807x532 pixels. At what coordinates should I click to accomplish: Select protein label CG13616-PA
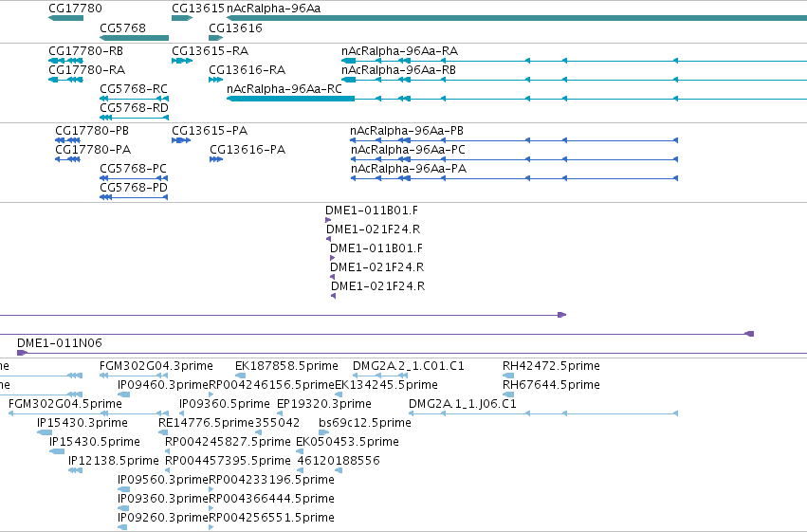[248, 150]
